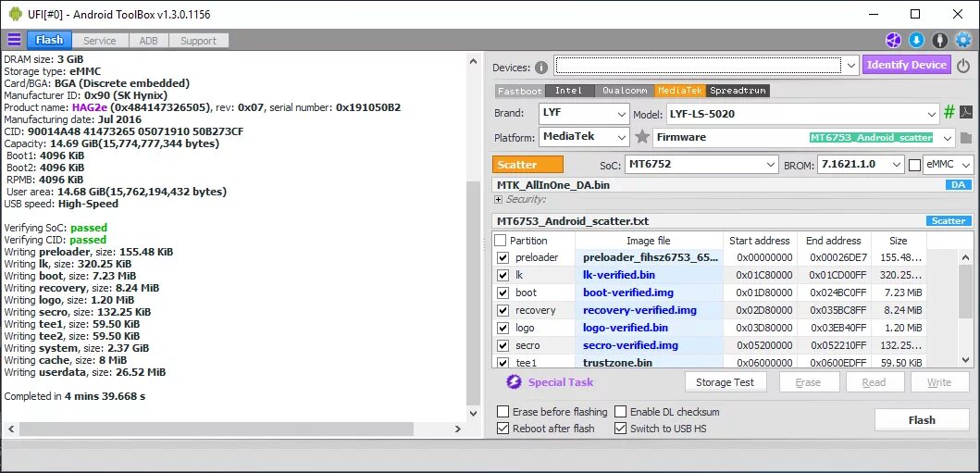Click the Write button
Image resolution: width=980 pixels, height=473 pixels.
click(939, 382)
